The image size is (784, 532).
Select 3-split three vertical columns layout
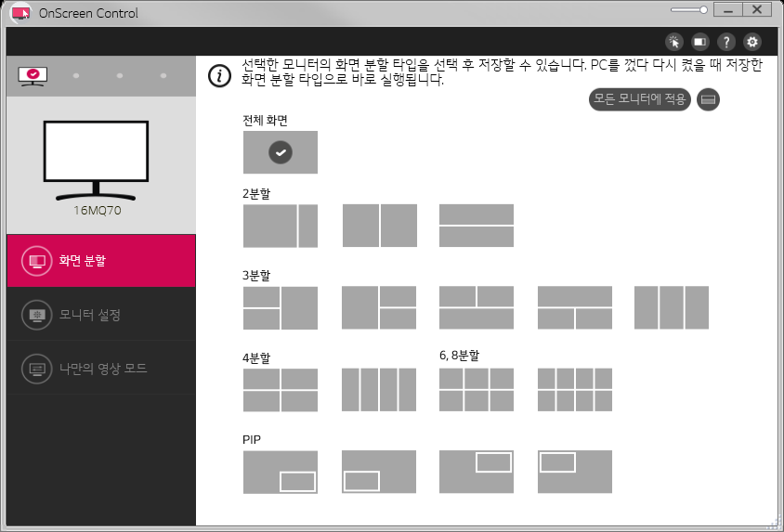pyautogui.click(x=671, y=307)
